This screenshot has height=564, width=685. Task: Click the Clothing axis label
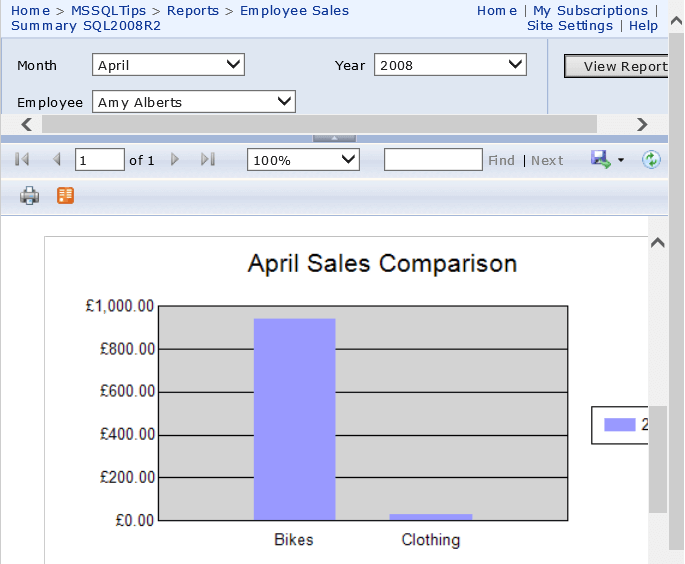(x=431, y=540)
